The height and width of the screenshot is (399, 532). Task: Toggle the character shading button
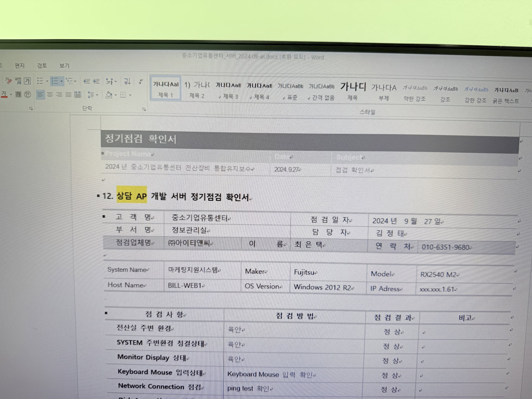pyautogui.click(x=18, y=94)
